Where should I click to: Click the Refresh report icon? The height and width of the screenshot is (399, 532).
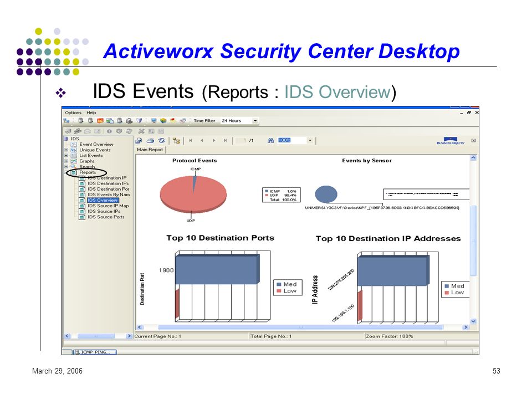tap(162, 140)
